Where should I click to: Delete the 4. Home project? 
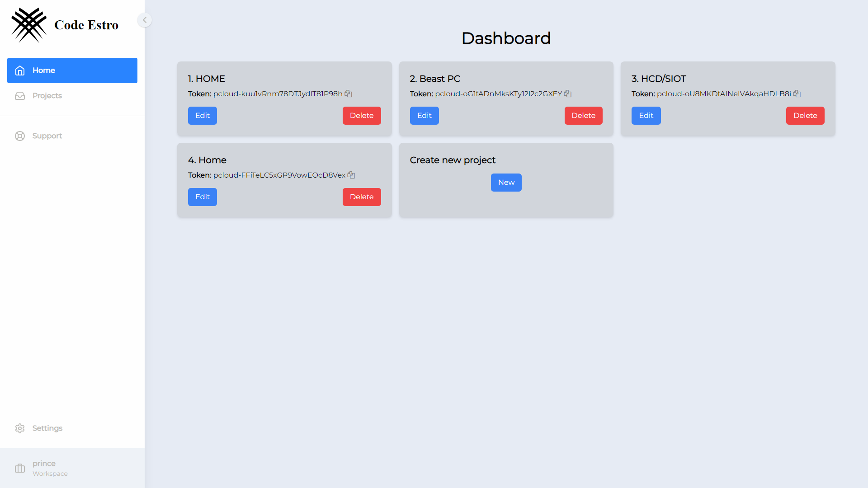coord(362,197)
